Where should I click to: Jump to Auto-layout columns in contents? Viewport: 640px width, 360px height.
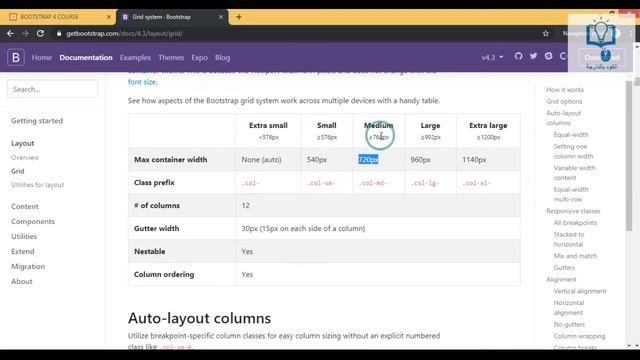pos(563,118)
